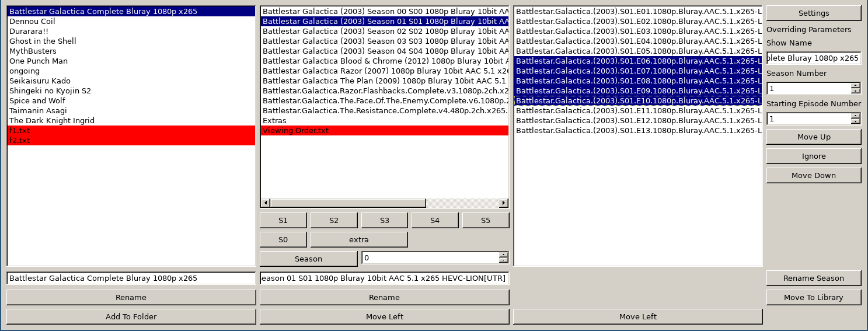The width and height of the screenshot is (868, 331).
Task: Increase the Season Number spinner
Action: pos(856,86)
